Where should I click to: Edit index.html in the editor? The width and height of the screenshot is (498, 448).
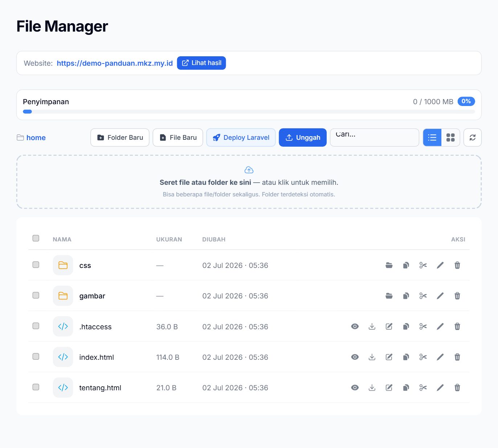pyautogui.click(x=389, y=357)
